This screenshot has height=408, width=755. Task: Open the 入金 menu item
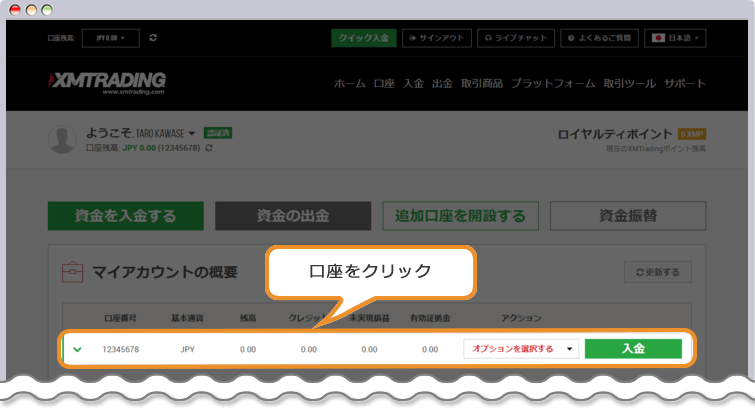coord(413,84)
